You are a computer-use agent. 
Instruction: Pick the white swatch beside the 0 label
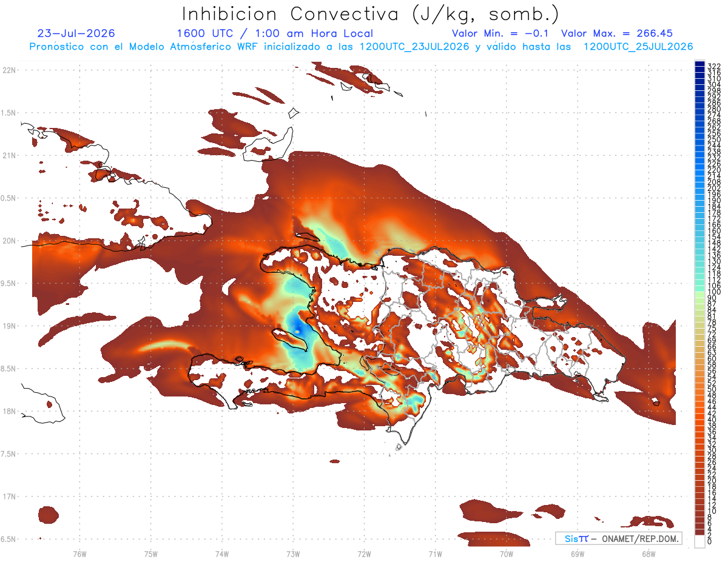pyautogui.click(x=699, y=540)
